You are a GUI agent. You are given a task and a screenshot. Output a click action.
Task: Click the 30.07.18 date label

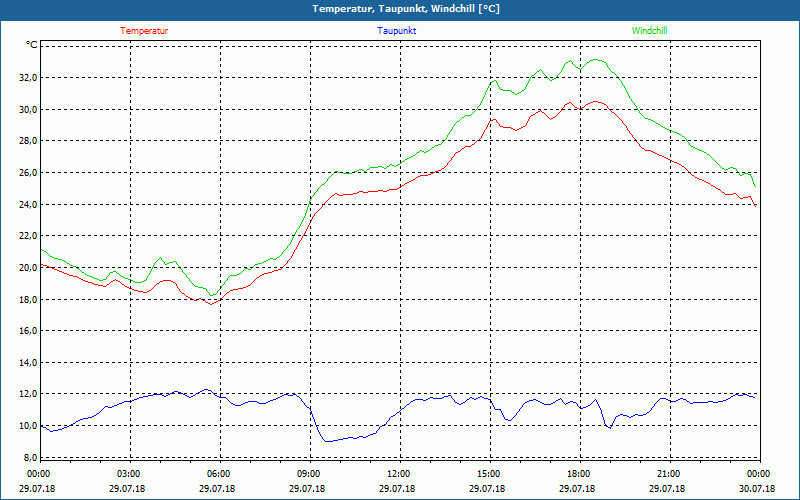click(757, 488)
